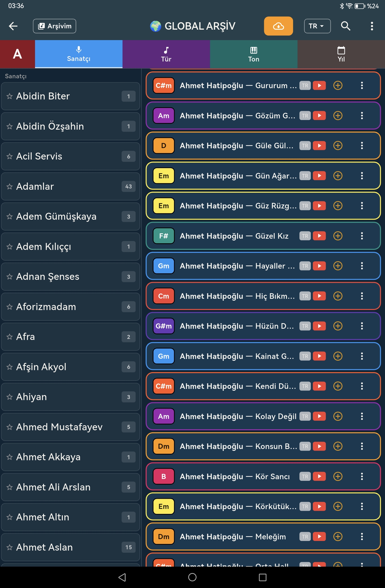Add Kolay Değil with the plus icon
The image size is (385, 588).
(338, 416)
